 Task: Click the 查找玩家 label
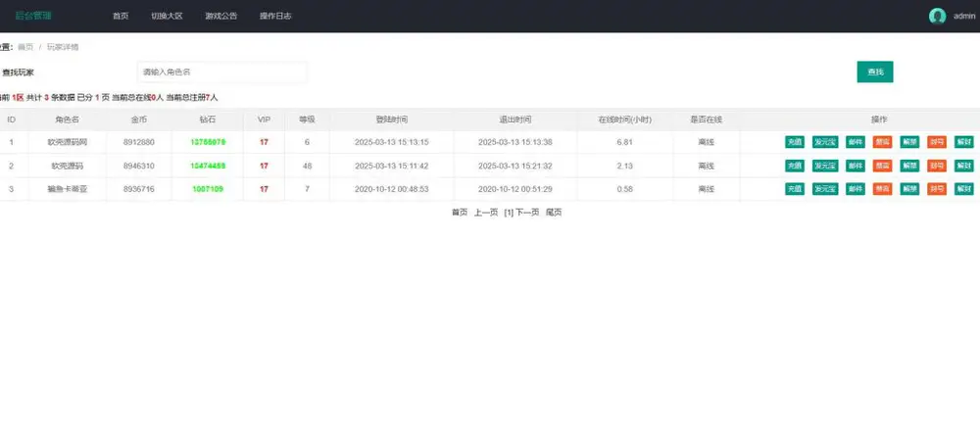click(x=18, y=72)
